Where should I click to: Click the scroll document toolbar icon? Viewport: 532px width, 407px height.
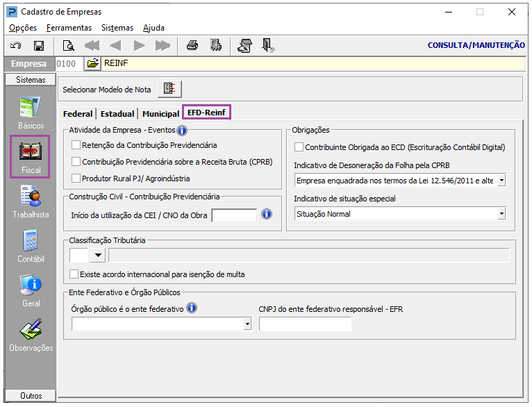click(244, 45)
